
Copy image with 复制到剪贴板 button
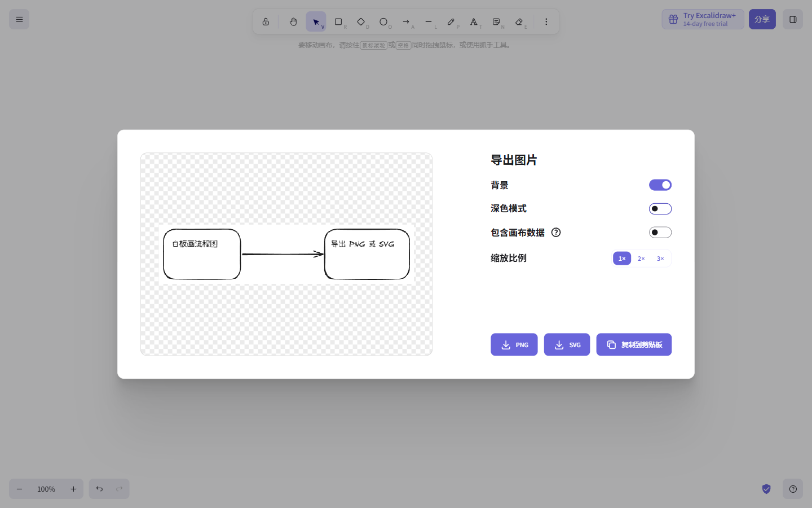[634, 345]
